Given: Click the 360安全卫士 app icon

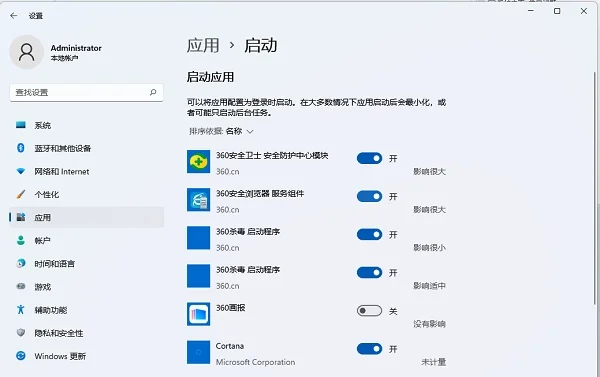Looking at the screenshot, I should click(x=198, y=162).
